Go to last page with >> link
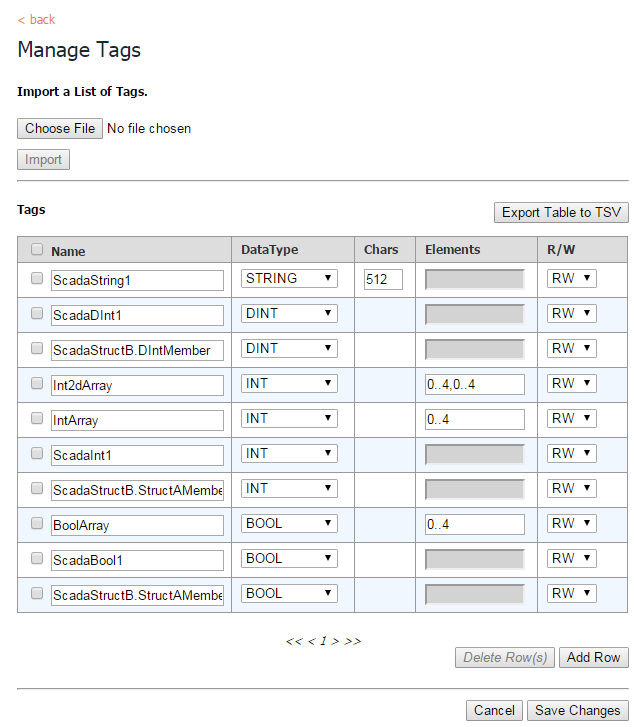This screenshot has width=634, height=727. [352, 642]
